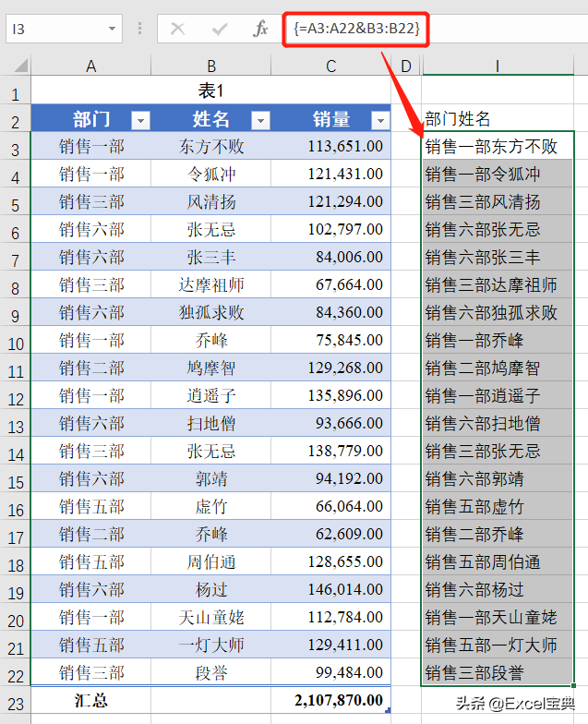Viewport: 588px width, 724px height.
Task: Open the 姓名 column filter dropdown
Action: pos(260,121)
